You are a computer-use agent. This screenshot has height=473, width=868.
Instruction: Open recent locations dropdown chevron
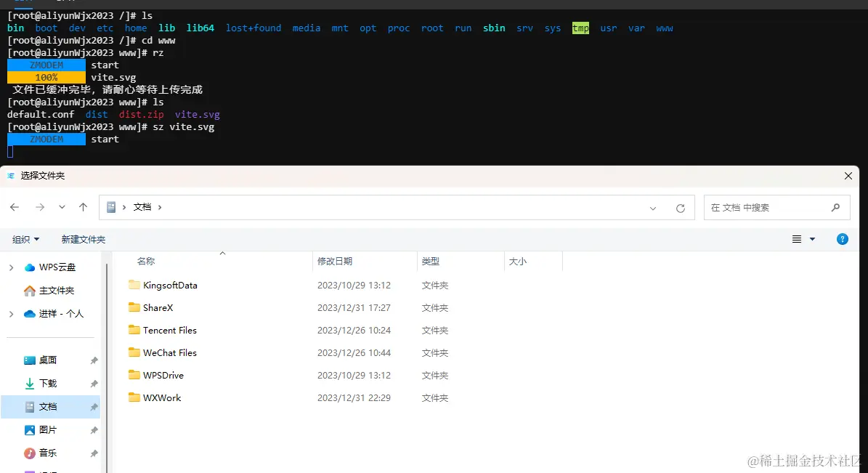(62, 207)
